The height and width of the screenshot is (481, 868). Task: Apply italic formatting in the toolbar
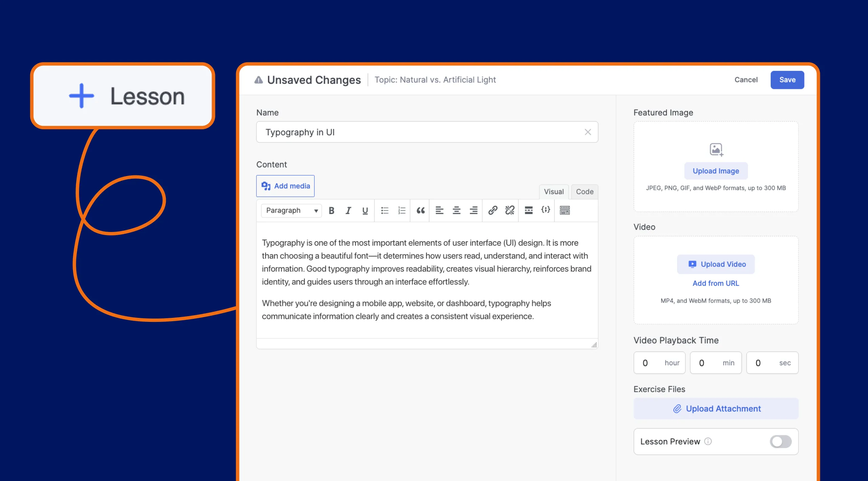coord(348,211)
